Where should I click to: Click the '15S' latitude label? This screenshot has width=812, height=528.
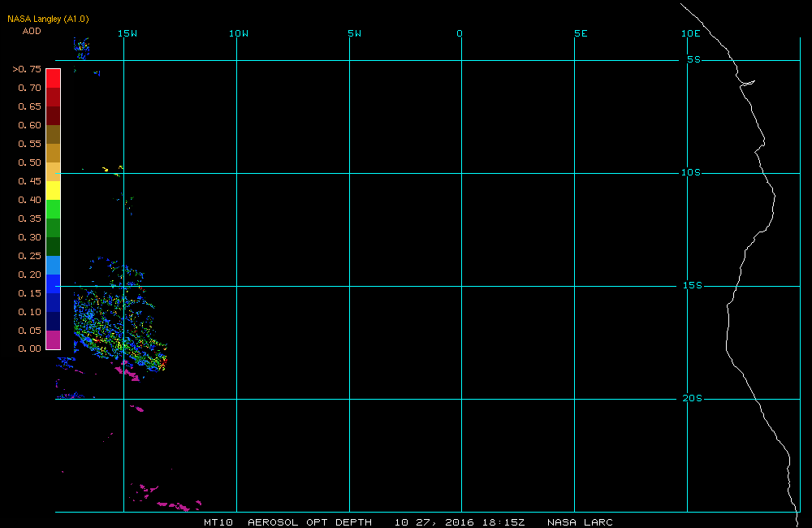click(x=693, y=285)
